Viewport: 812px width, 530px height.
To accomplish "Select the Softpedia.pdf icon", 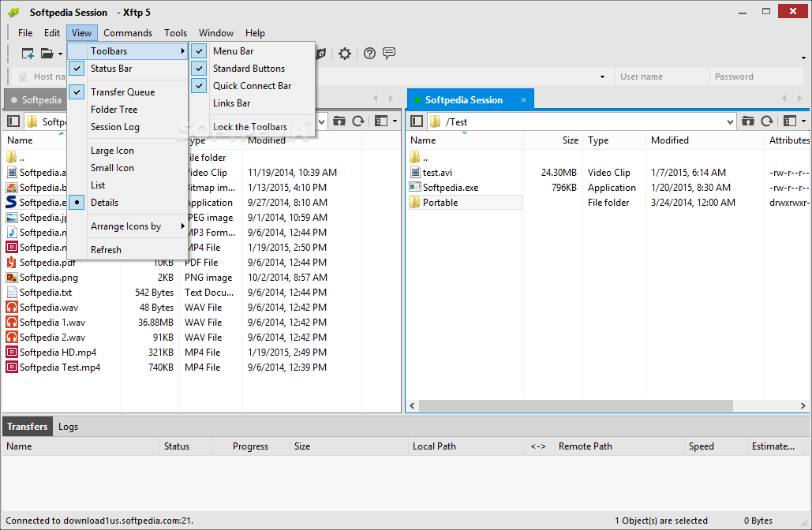I will pyautogui.click(x=11, y=263).
